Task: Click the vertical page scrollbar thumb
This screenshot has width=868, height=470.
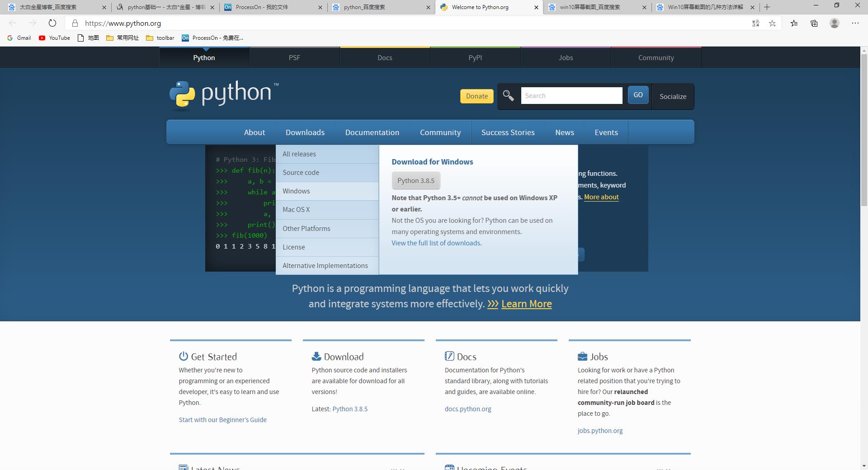Action: click(864, 131)
